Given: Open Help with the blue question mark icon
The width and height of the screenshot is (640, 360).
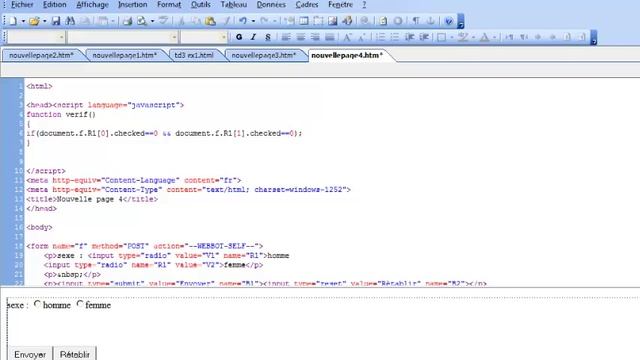Looking at the screenshot, I should coord(449,21).
